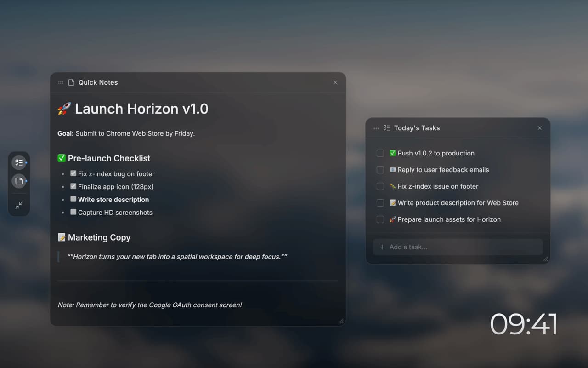588x368 pixels.
Task: Open the tasks widget from sidebar dock
Action: point(19,162)
